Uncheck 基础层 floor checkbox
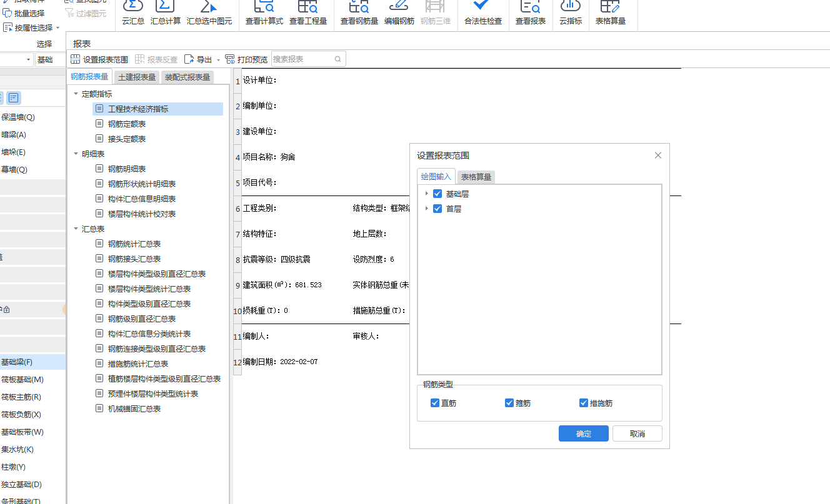Image resolution: width=830 pixels, height=504 pixels. [x=437, y=194]
